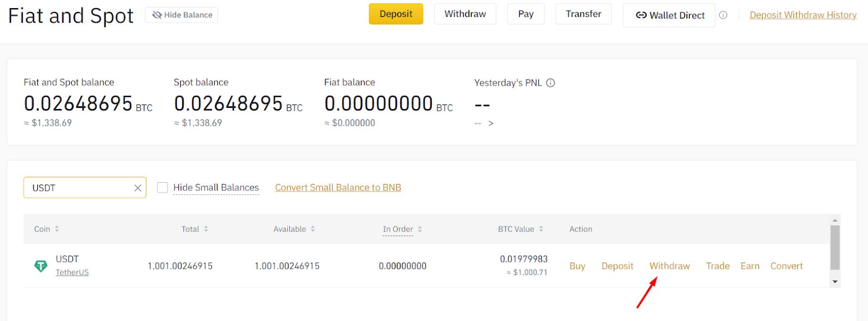
Task: Click Trade in the USDT row
Action: click(718, 266)
